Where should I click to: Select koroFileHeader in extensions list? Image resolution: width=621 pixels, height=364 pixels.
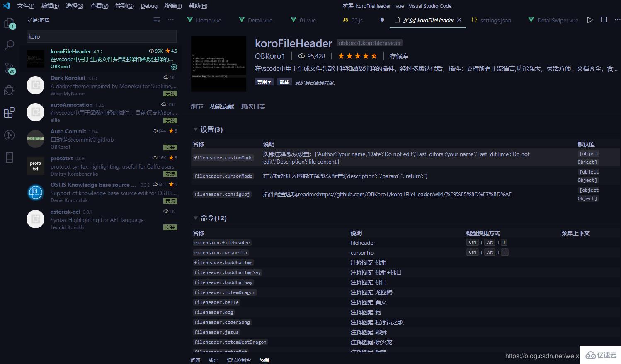pyautogui.click(x=102, y=59)
